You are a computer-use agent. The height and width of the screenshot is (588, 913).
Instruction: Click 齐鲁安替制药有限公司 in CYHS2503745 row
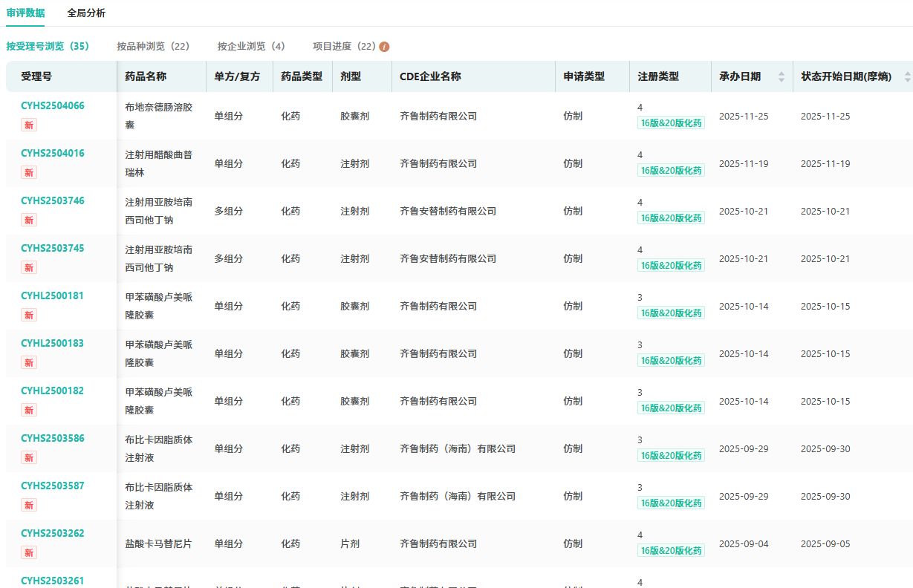(448, 259)
